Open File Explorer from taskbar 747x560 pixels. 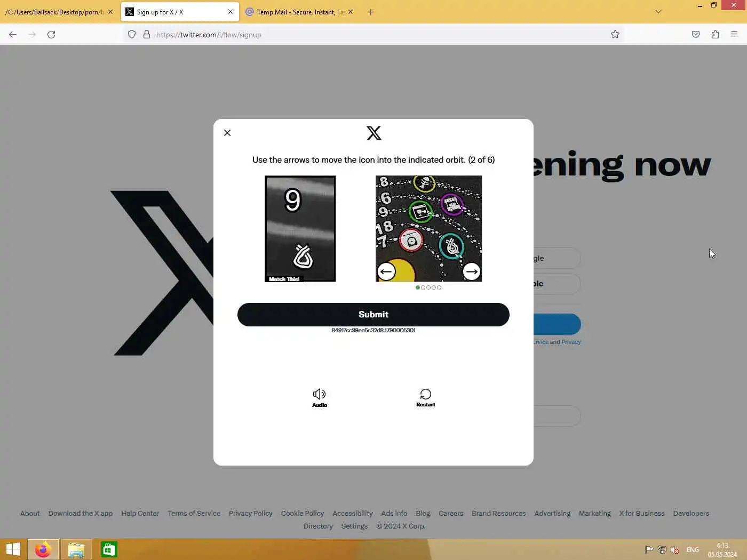click(76, 549)
